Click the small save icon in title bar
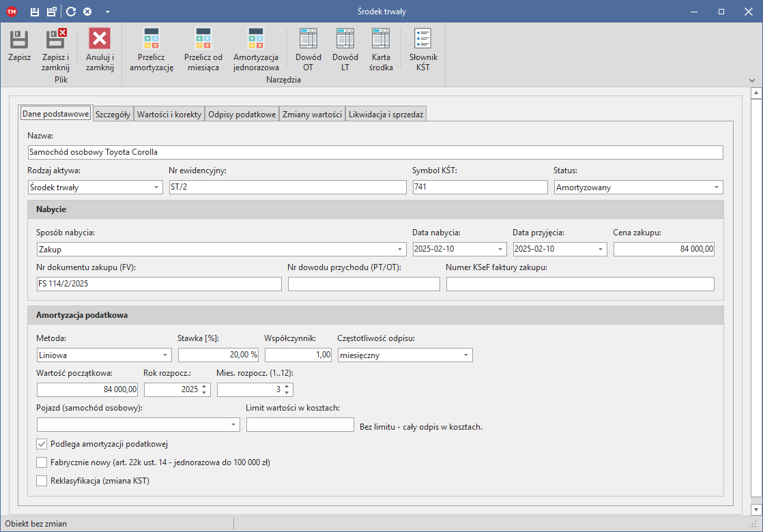 35,12
